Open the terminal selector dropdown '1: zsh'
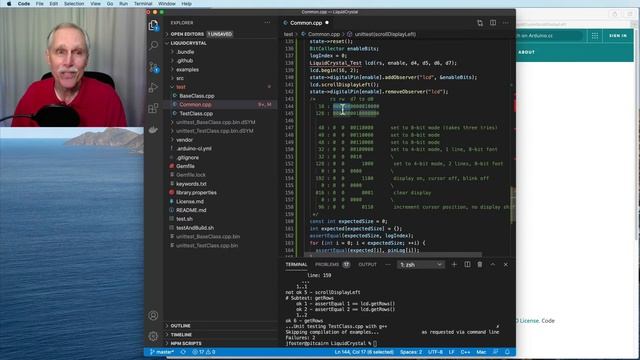This screenshot has width=640, height=360. [420, 264]
